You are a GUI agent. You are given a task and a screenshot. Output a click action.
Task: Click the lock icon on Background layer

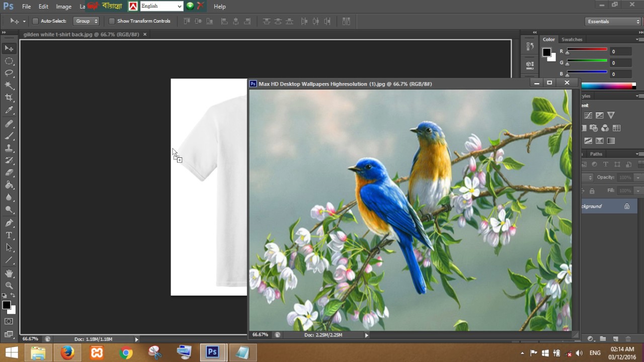click(627, 206)
